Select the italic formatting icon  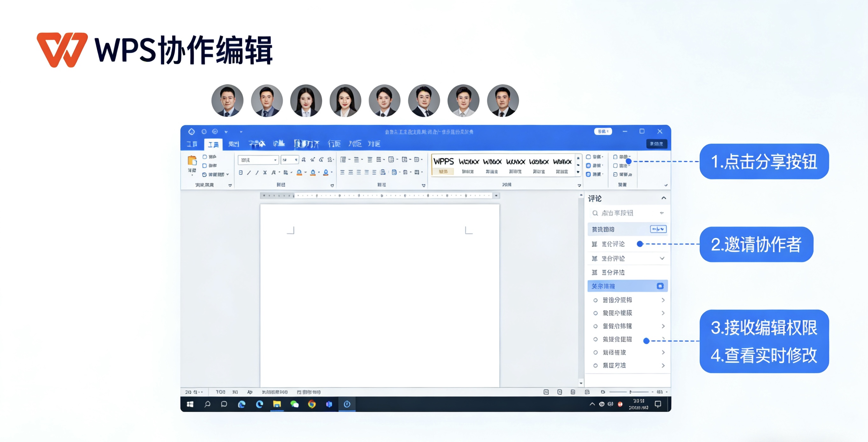click(x=249, y=172)
